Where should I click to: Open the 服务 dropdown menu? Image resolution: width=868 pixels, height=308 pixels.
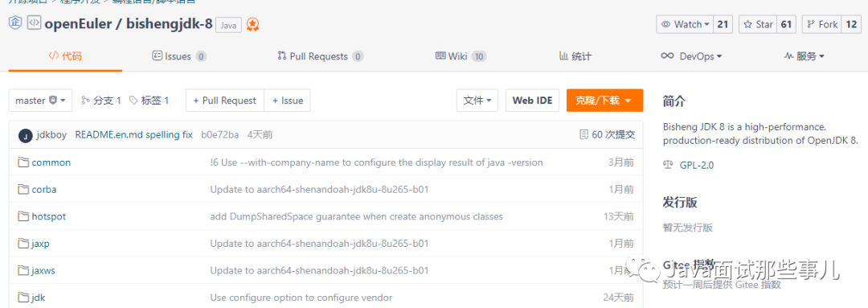coord(805,56)
